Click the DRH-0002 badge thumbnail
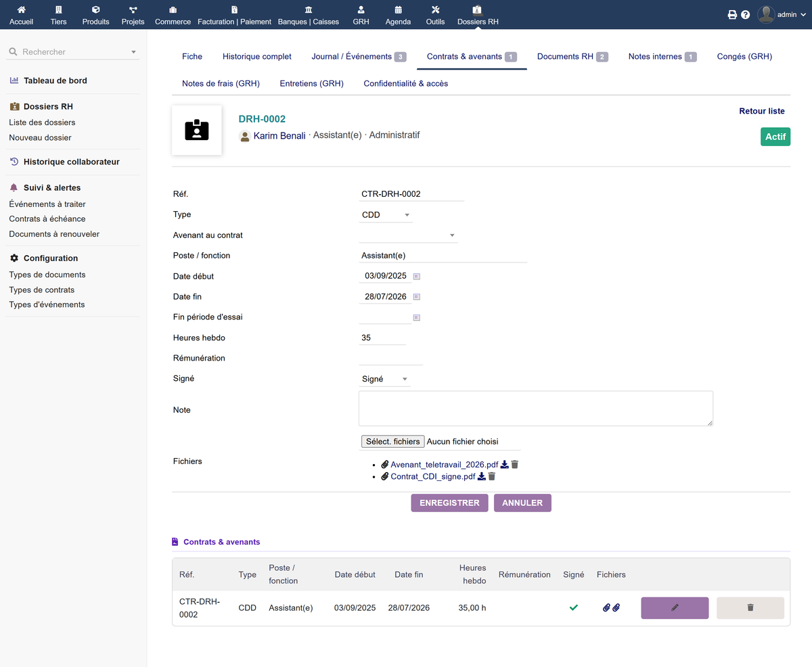This screenshot has height=667, width=812. pos(197,130)
